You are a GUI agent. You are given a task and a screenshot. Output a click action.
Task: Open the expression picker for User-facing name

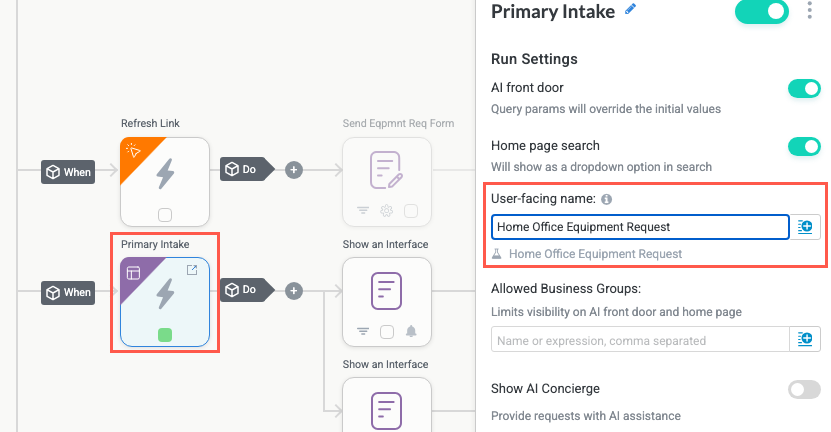pyautogui.click(x=805, y=227)
